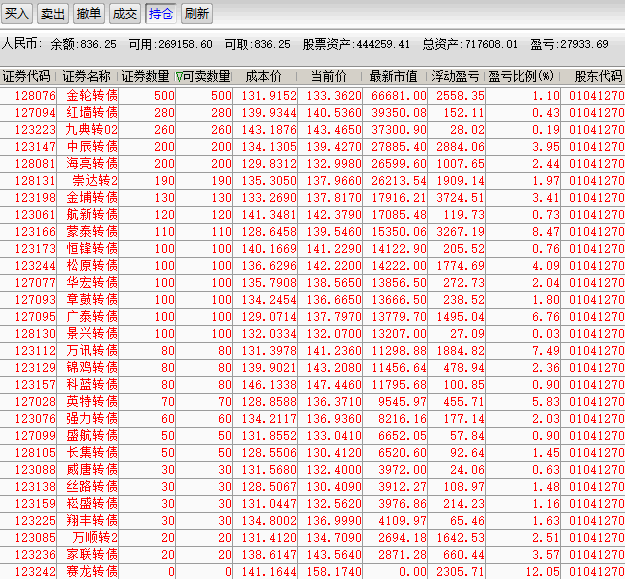
Task: Open the 撤单 cancel order button
Action: coord(88,14)
